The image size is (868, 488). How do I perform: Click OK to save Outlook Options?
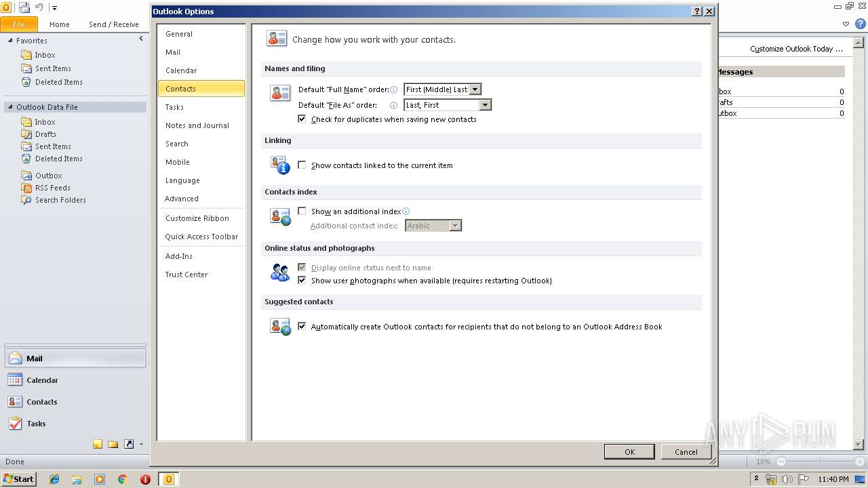[629, 452]
